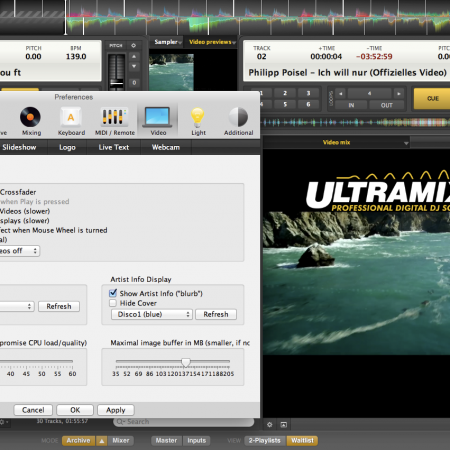Open the 'eos off' popup menu

point(19,251)
